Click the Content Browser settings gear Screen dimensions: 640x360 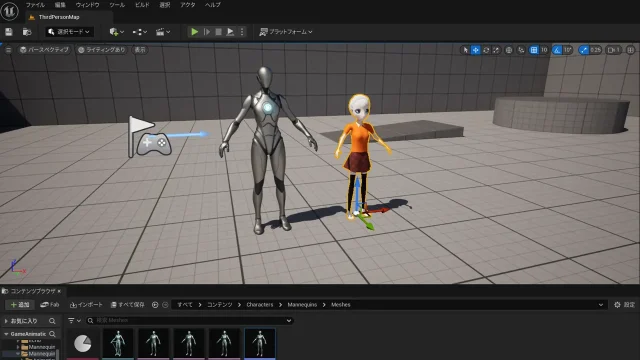tap(617, 304)
